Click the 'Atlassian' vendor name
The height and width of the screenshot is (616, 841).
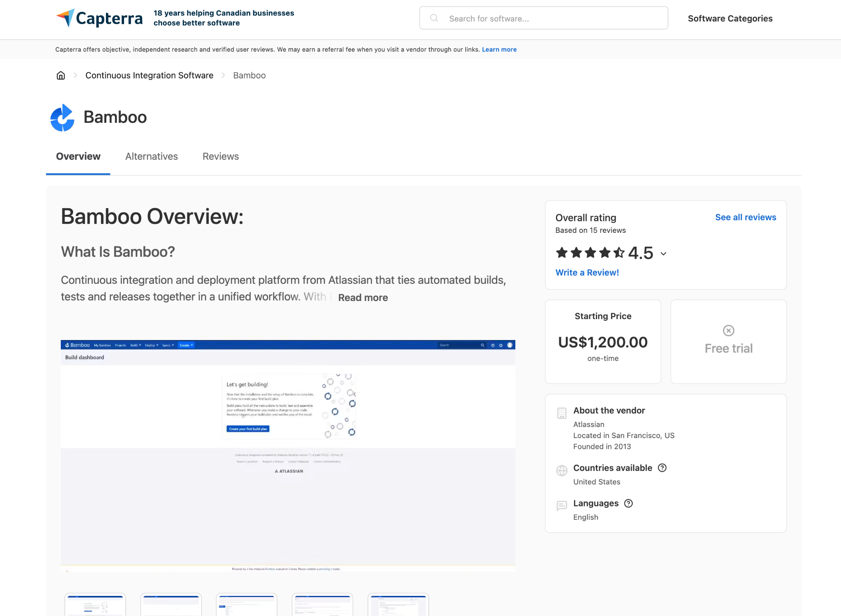[x=589, y=424]
